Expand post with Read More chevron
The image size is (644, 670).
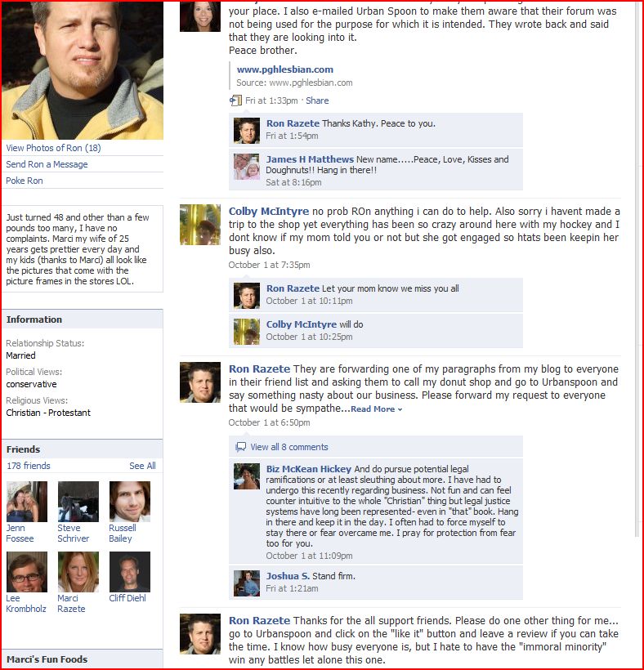pos(377,409)
